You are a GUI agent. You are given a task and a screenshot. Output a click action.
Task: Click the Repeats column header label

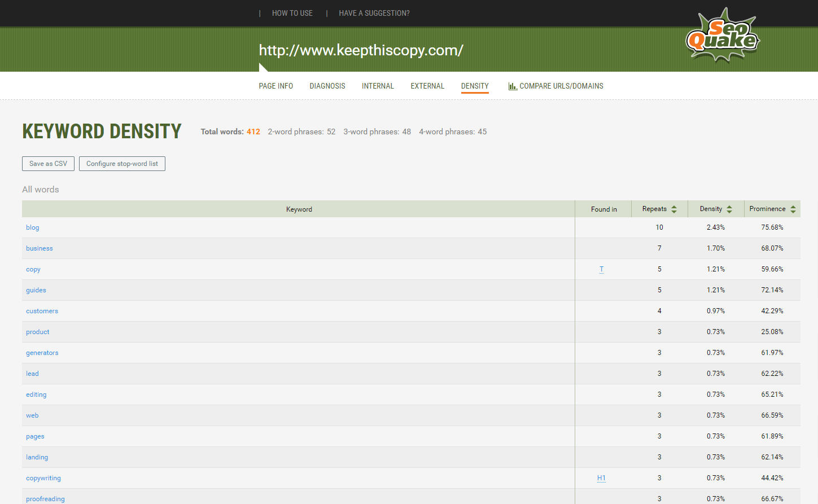coord(654,209)
